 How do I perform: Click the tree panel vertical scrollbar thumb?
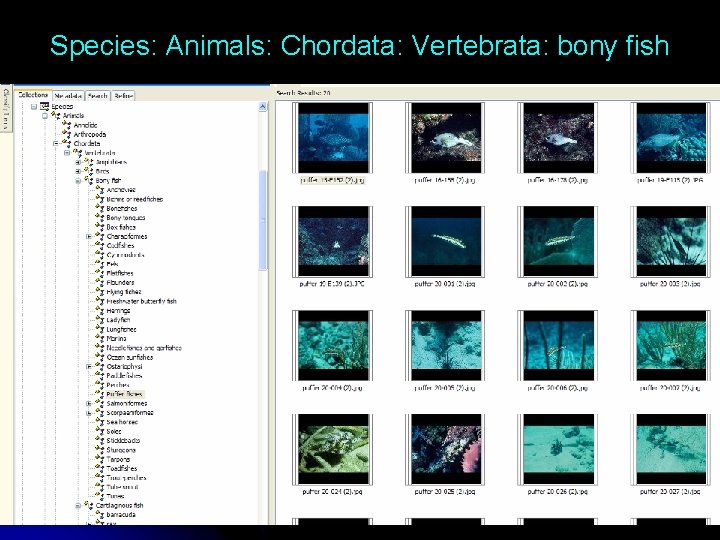(263, 220)
